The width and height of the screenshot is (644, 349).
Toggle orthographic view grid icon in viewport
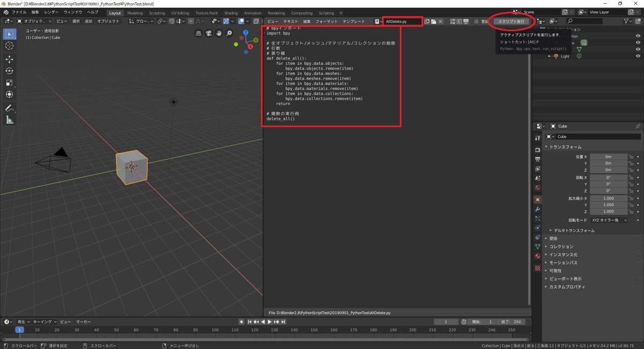pyautogui.click(x=199, y=33)
